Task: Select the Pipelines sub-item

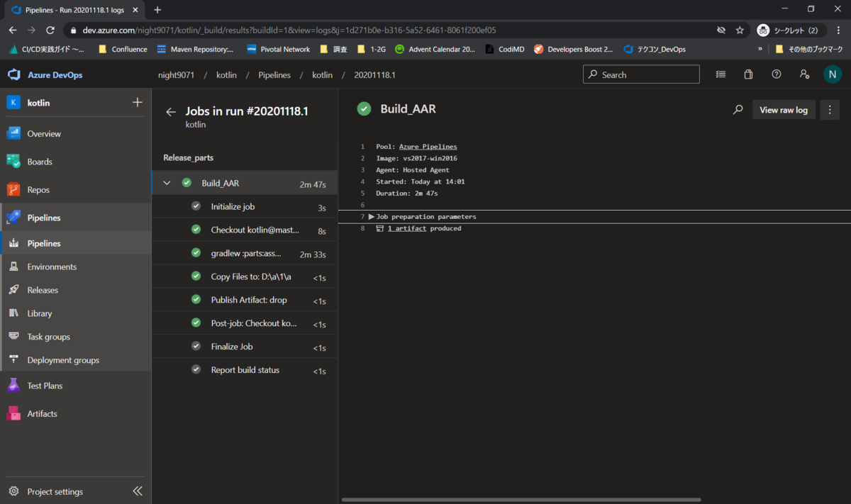Action: [76, 243]
